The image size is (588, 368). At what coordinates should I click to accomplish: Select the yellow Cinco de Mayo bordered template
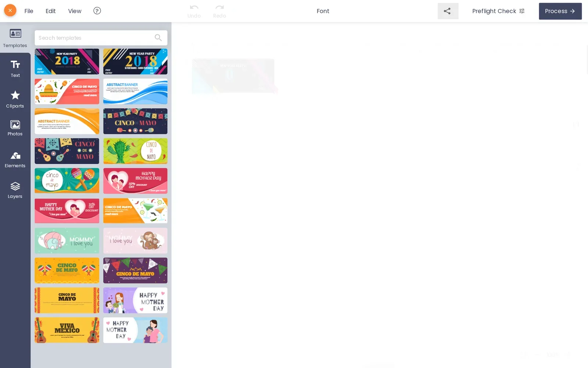[67, 300]
